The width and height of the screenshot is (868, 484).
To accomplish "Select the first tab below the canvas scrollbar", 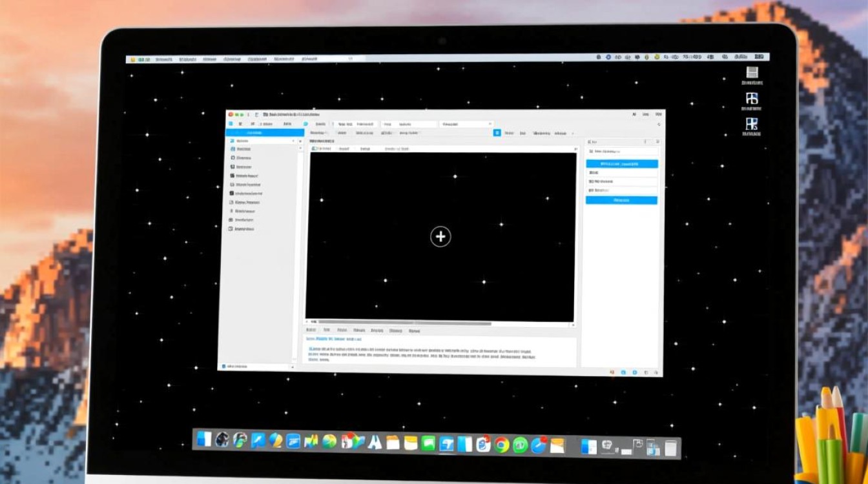I will pos(313,330).
